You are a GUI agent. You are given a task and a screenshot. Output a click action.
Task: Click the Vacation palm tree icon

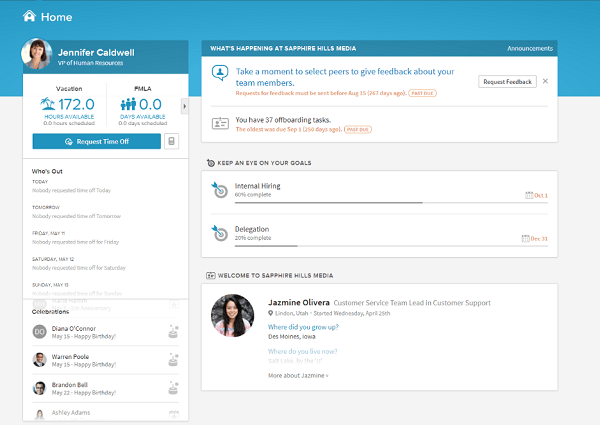coord(48,104)
